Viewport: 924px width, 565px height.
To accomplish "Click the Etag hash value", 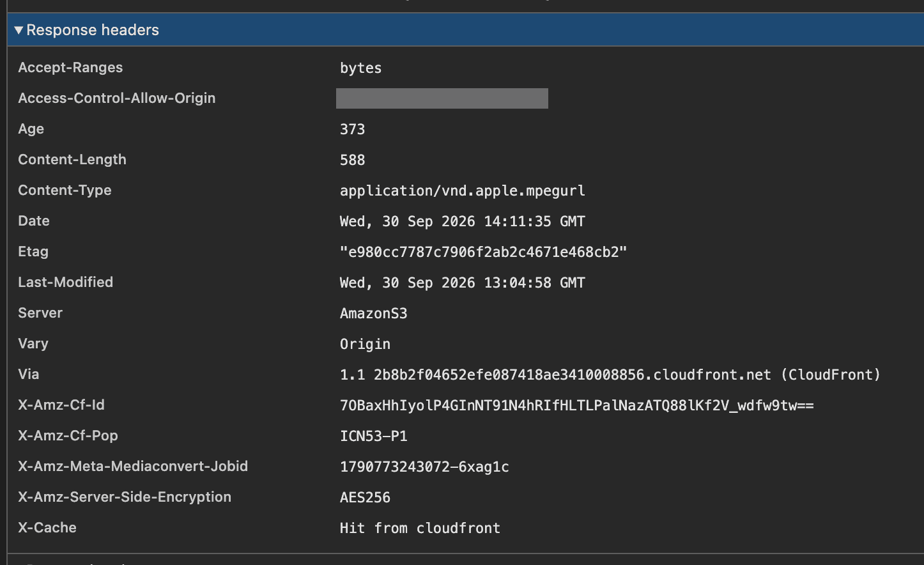I will click(x=484, y=252).
